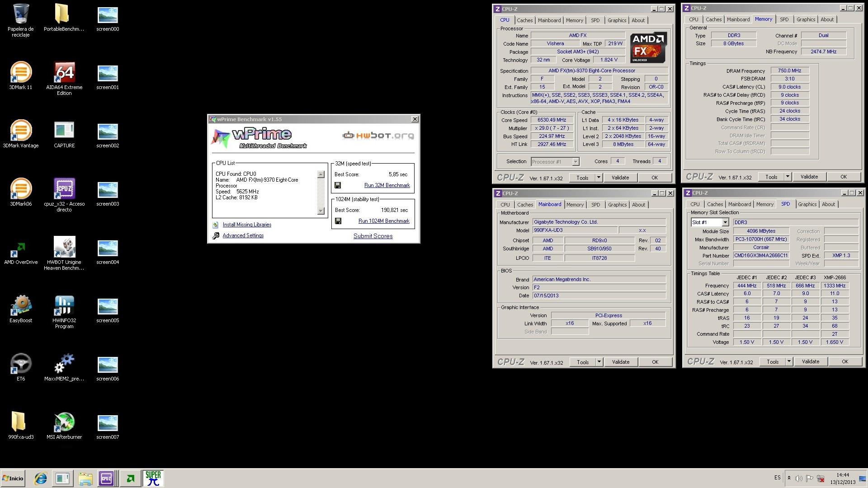Screen dimensions: 868x488
Task: Click the Mainboard model 990FXA-UD3 field
Action: click(x=575, y=230)
